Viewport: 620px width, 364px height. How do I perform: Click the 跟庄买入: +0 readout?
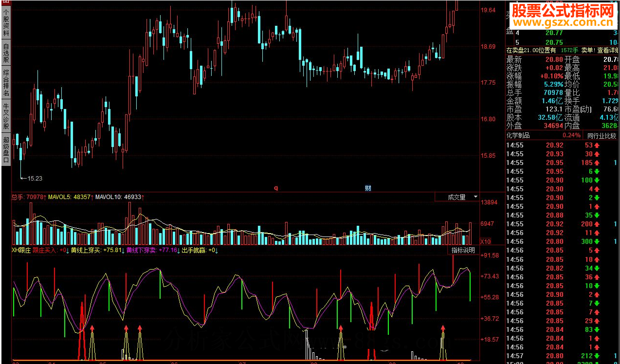(x=51, y=250)
